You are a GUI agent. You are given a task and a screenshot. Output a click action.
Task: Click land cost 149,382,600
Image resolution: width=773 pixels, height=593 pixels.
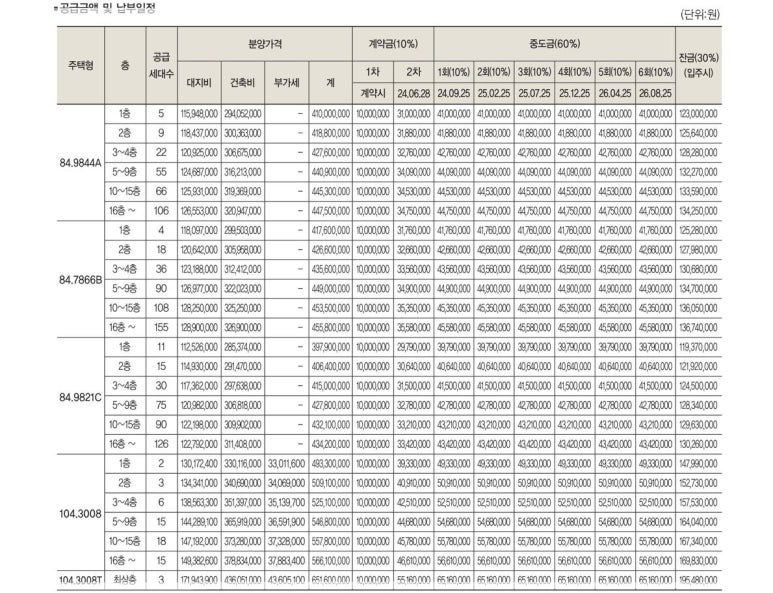click(x=199, y=560)
